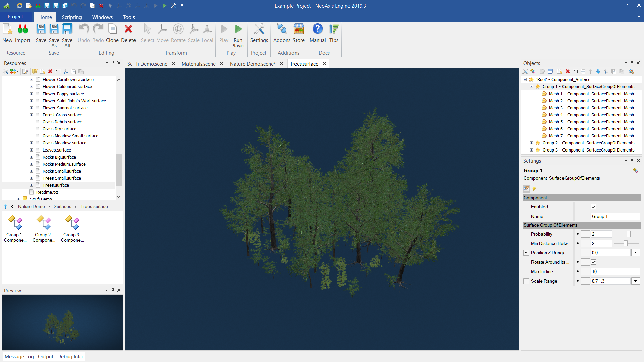Open the Message Log panel
644x362 pixels.
coord(19,356)
